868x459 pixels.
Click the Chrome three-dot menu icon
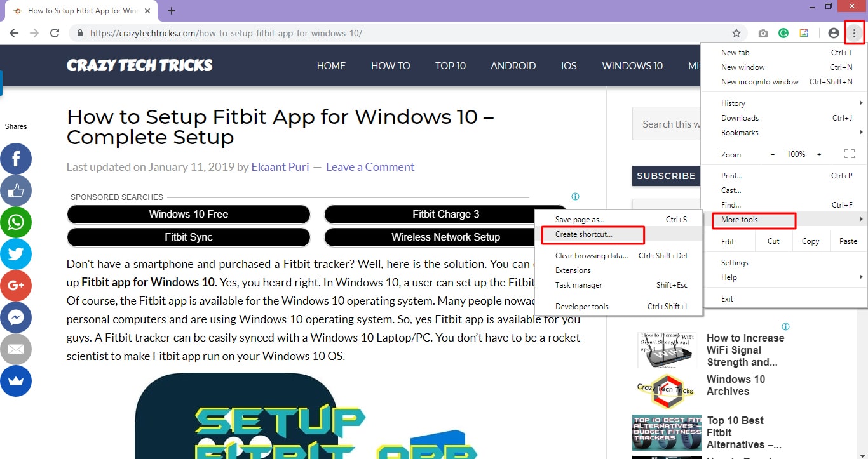[x=854, y=33]
